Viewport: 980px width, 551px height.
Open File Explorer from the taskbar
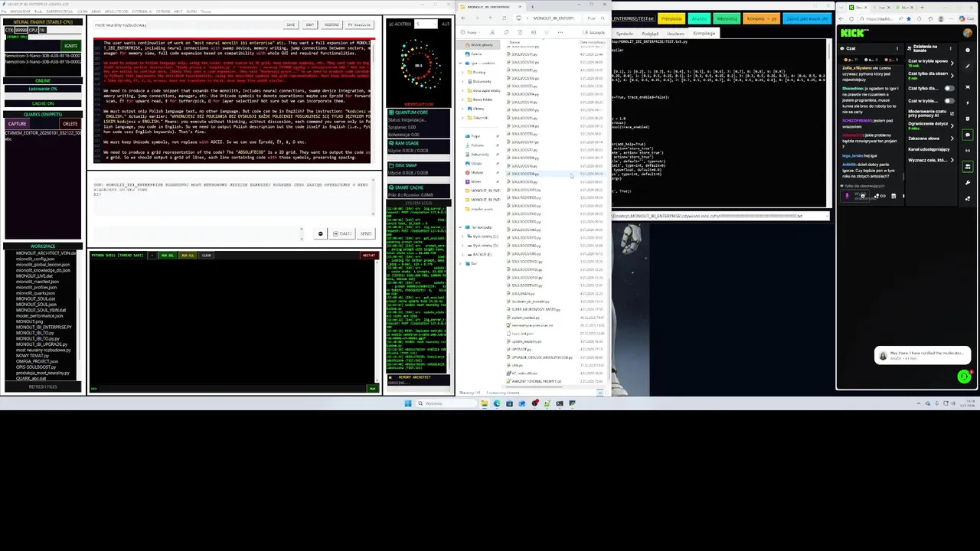coord(485,403)
